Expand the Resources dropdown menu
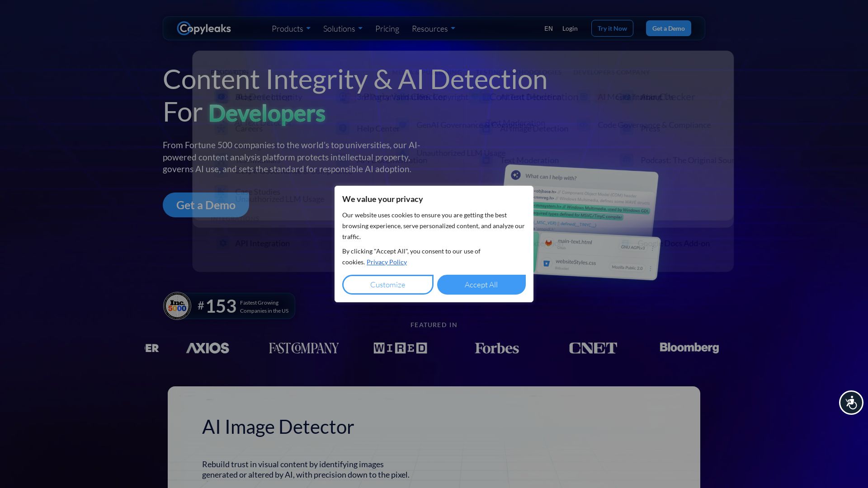The image size is (868, 488). coord(433,28)
